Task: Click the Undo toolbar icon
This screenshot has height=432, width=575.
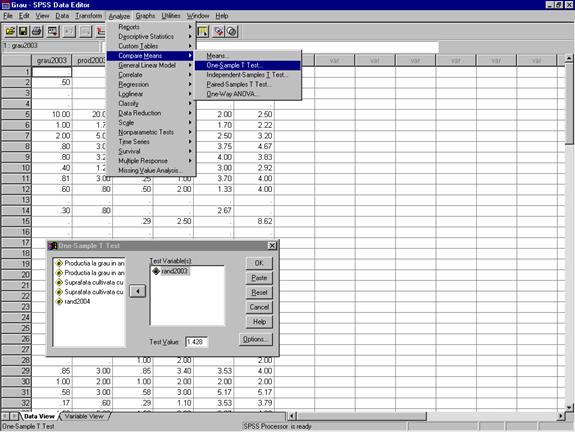Action: point(69,32)
